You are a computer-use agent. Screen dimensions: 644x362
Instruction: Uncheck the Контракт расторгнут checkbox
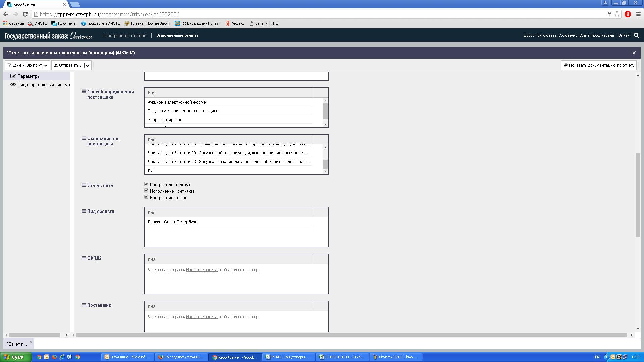click(146, 184)
